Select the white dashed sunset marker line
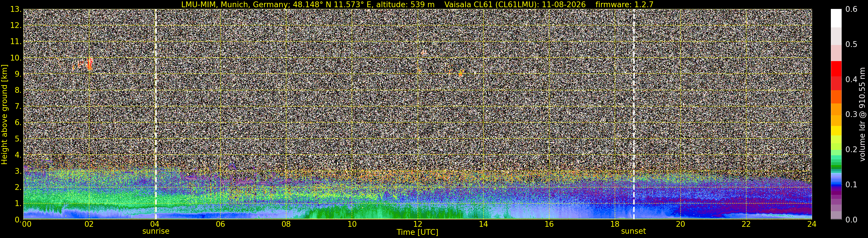 coord(634,114)
